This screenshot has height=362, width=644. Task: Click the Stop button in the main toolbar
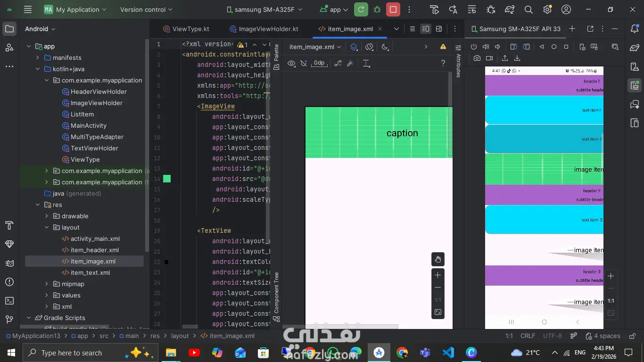coord(393,9)
